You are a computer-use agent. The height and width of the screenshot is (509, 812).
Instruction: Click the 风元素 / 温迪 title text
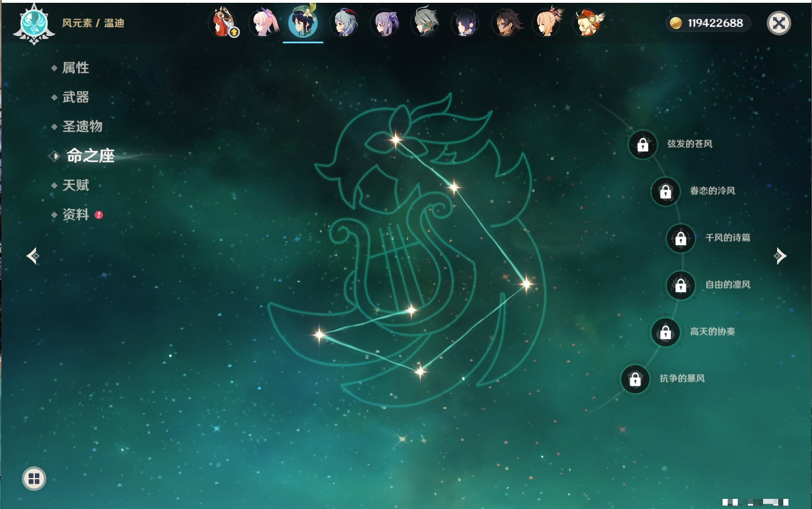point(93,23)
